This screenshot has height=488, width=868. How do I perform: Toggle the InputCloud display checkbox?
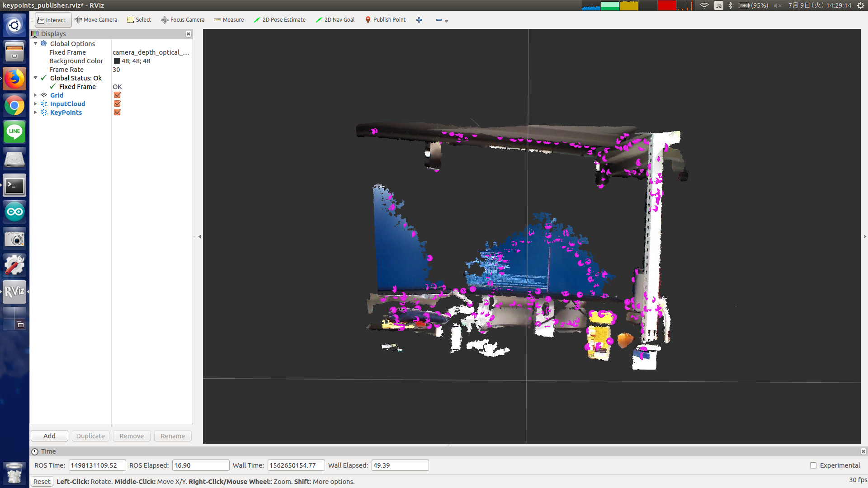click(117, 103)
